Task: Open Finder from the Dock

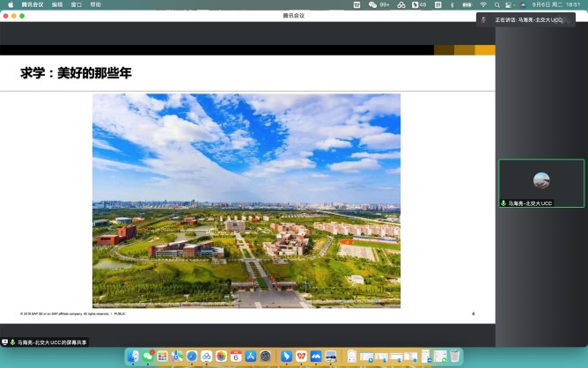Action: [133, 356]
